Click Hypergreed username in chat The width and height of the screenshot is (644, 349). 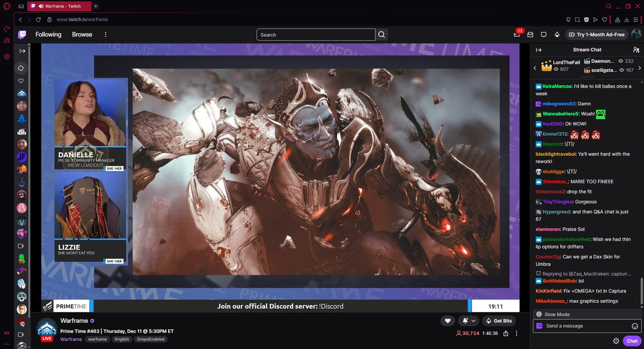(x=557, y=212)
